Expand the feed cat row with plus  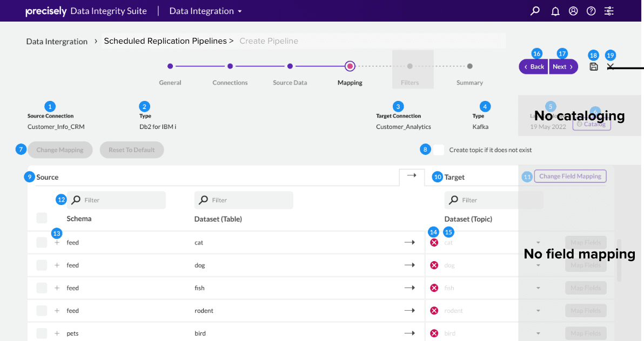click(57, 242)
